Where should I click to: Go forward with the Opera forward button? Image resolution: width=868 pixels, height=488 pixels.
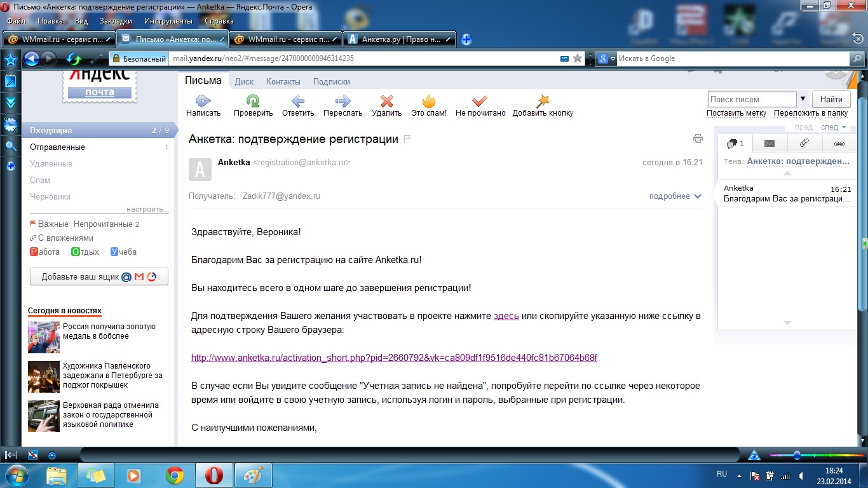pos(48,59)
